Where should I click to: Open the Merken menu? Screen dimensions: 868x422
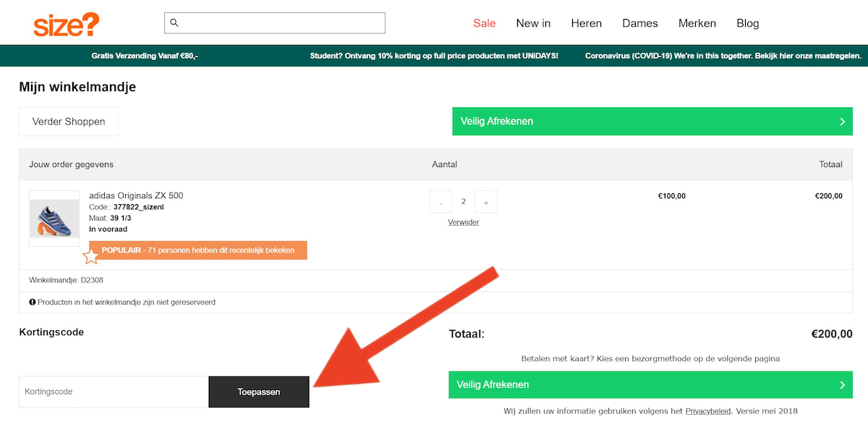tap(697, 23)
